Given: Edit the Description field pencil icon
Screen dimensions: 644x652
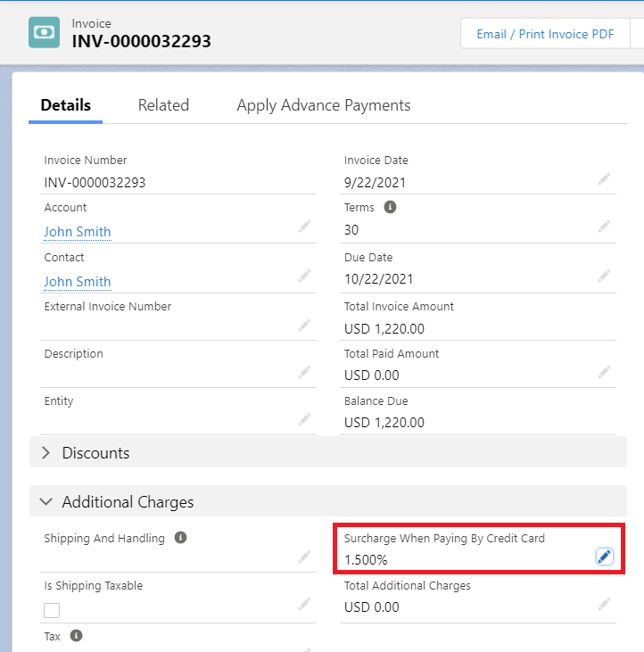Looking at the screenshot, I should 305,372.
